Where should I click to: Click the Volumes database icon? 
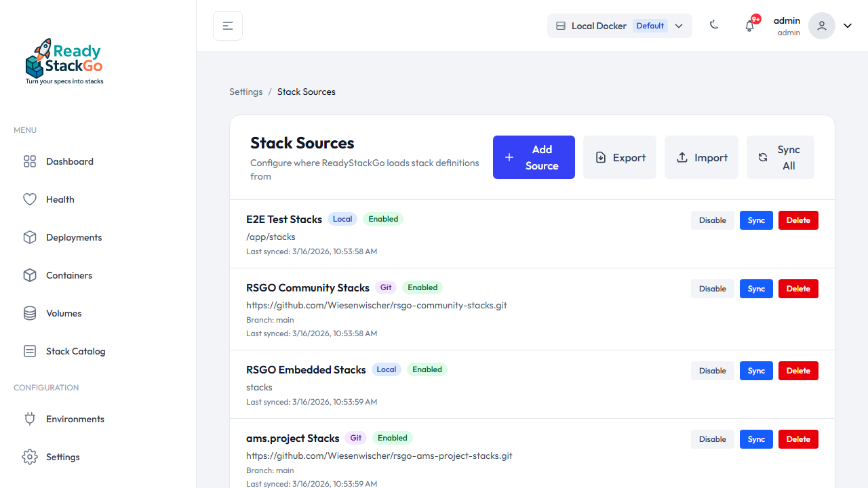[x=30, y=313]
